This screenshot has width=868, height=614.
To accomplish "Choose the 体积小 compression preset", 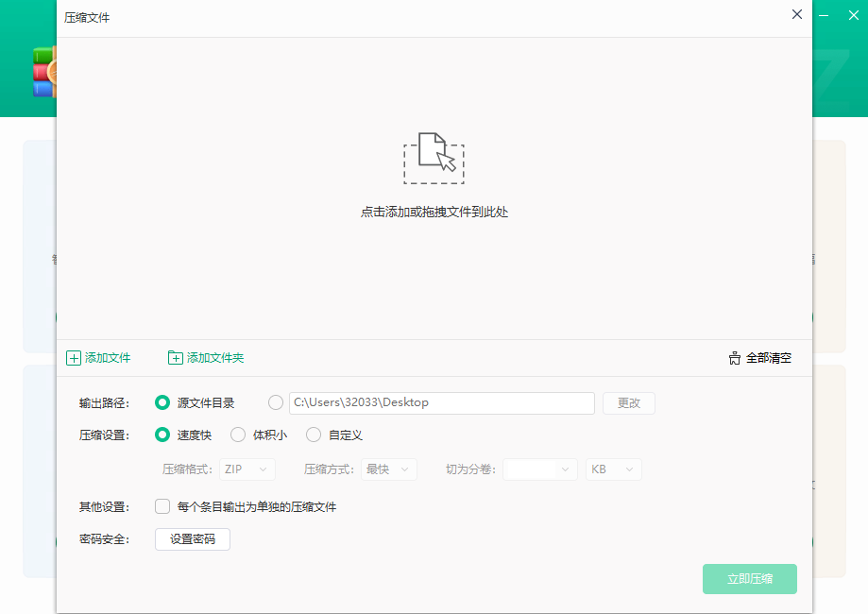I will pos(236,435).
